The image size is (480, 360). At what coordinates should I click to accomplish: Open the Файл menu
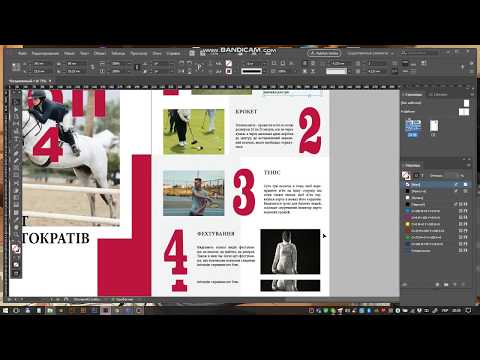(x=22, y=53)
